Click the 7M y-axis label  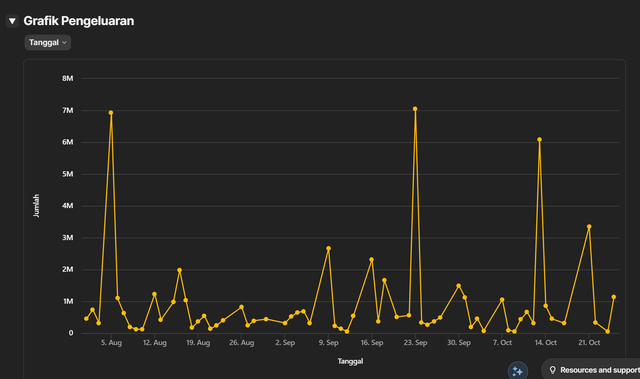tap(68, 111)
